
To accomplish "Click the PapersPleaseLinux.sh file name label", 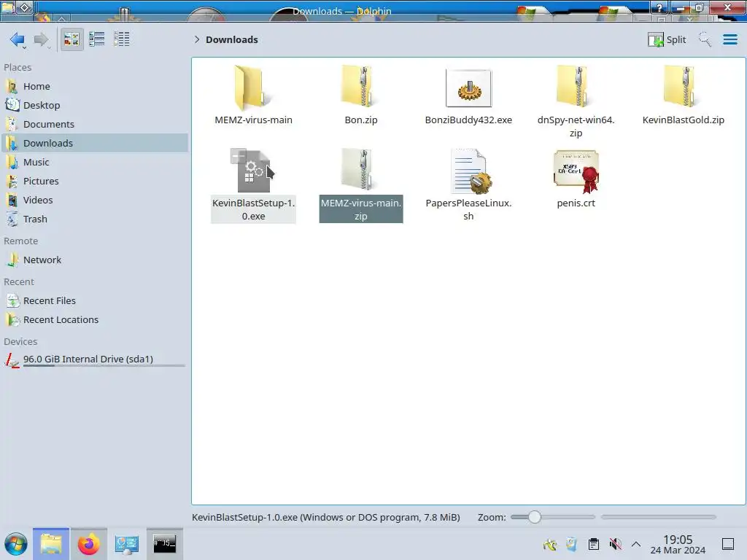I will (x=468, y=209).
